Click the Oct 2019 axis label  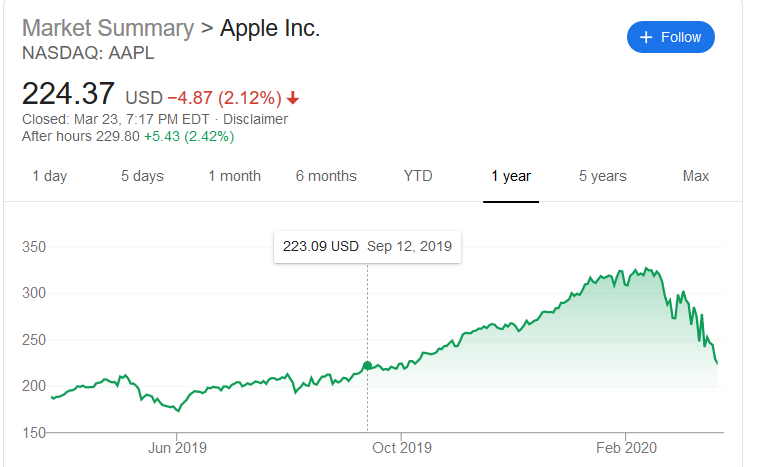click(x=400, y=448)
